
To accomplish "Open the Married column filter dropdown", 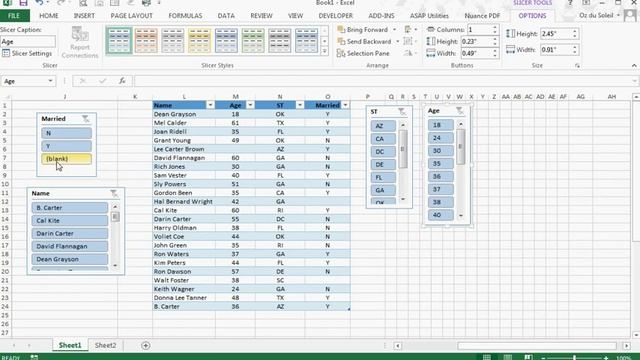I will click(345, 105).
